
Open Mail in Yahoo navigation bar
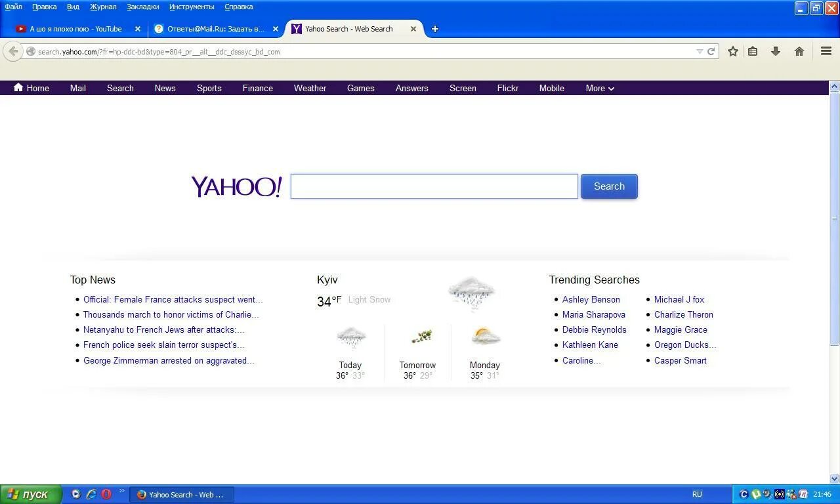(x=78, y=88)
